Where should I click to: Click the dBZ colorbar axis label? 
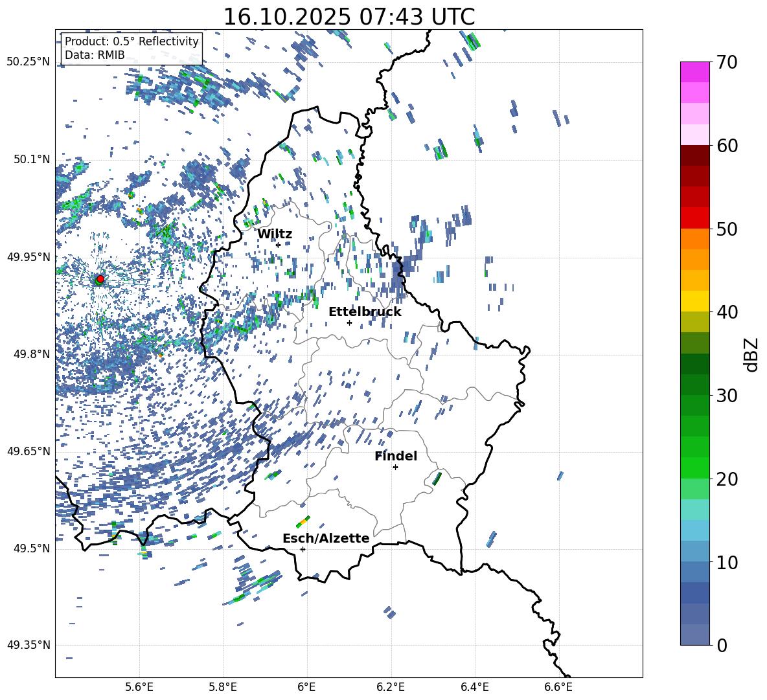751,354
